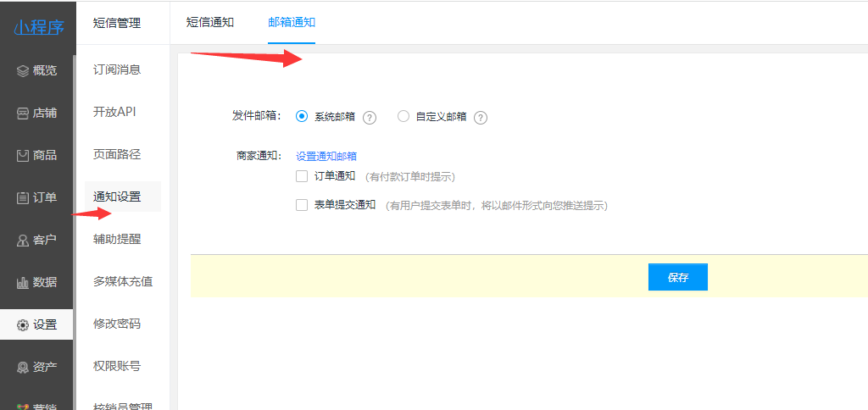This screenshot has height=410, width=868.
Task: Click the 系统邮箱 label text
Action: click(x=334, y=117)
